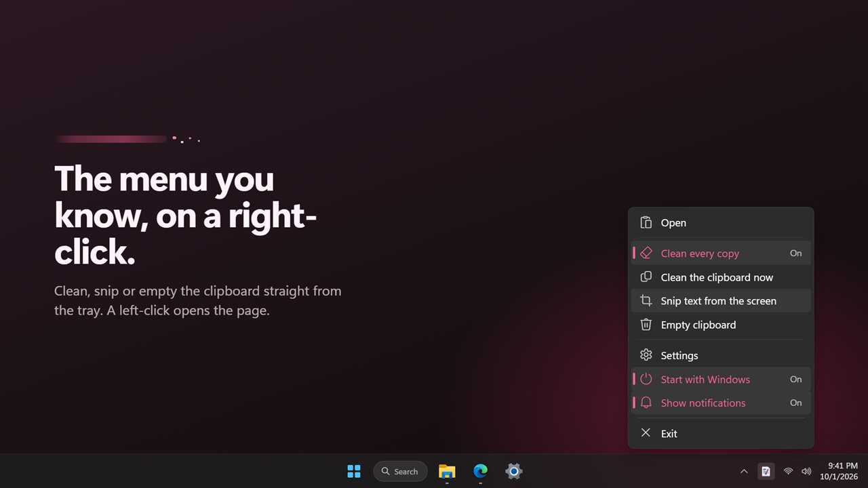Pick Snip text from the screen

[x=721, y=301]
